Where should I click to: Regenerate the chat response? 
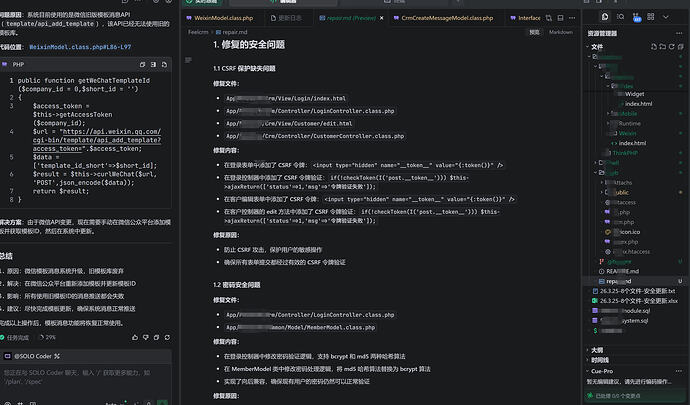click(167, 337)
